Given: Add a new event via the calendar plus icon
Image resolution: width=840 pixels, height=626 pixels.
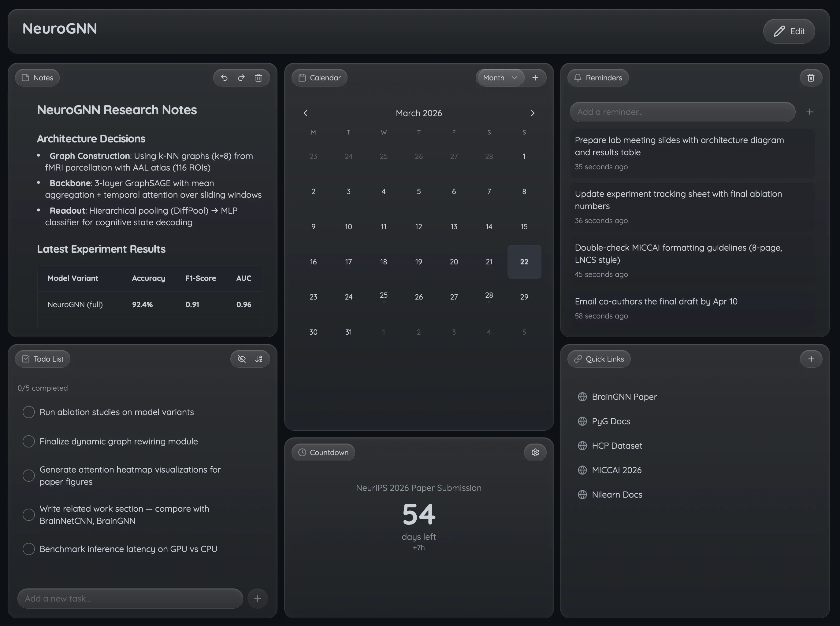Looking at the screenshot, I should click(535, 77).
